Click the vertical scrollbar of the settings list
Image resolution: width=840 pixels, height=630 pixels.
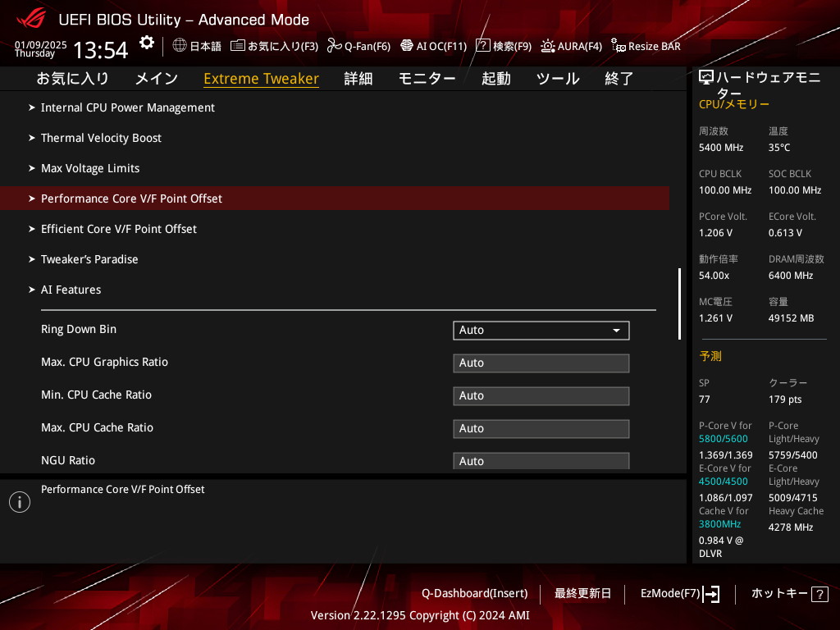pos(679,304)
